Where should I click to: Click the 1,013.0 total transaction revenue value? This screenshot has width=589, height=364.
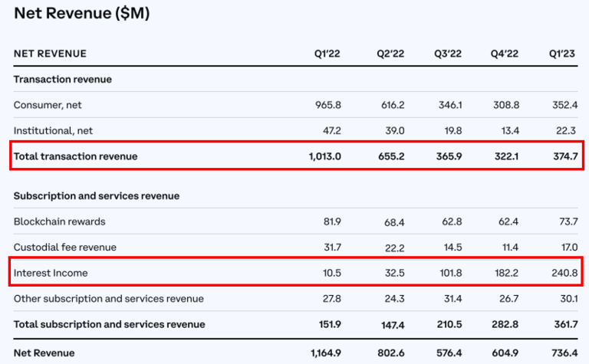point(323,156)
